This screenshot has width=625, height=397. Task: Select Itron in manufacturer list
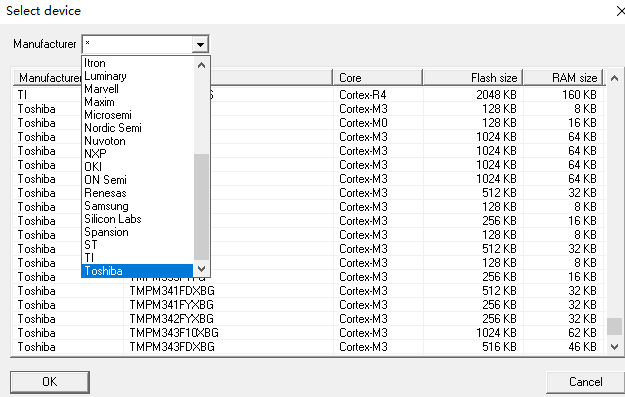point(137,63)
